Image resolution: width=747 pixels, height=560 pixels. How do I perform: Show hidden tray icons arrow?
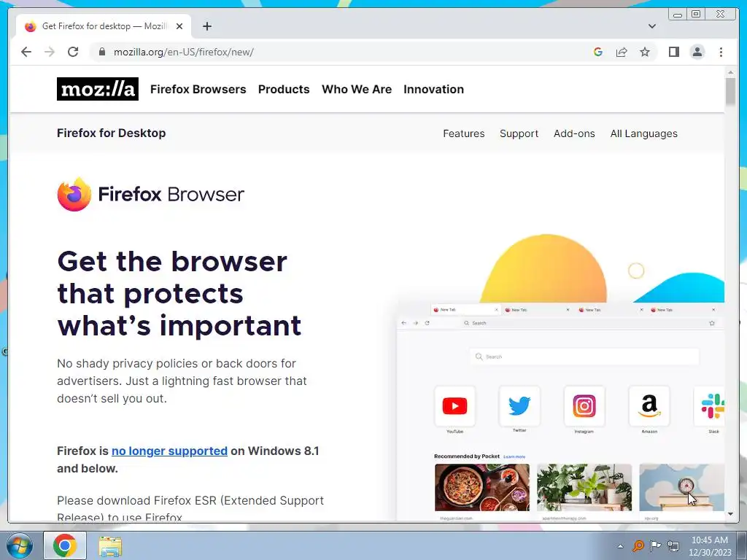[620, 546]
